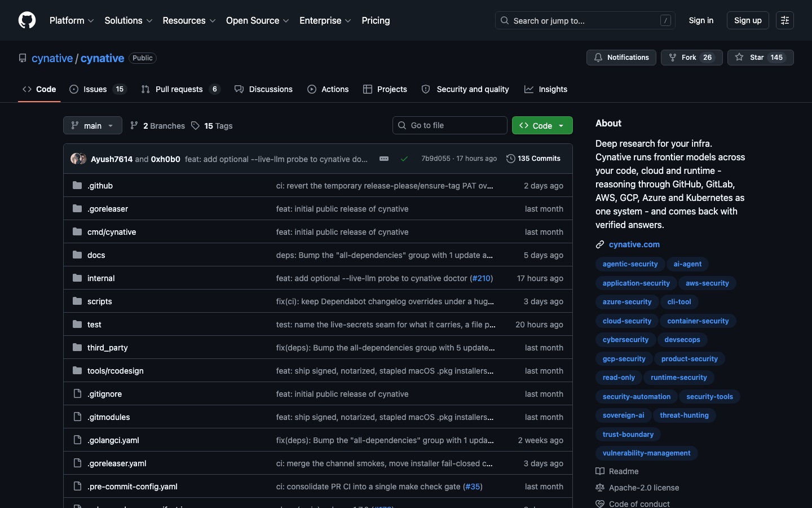812x508 pixels.
Task: Click the Search or jump to field
Action: [x=585, y=20]
